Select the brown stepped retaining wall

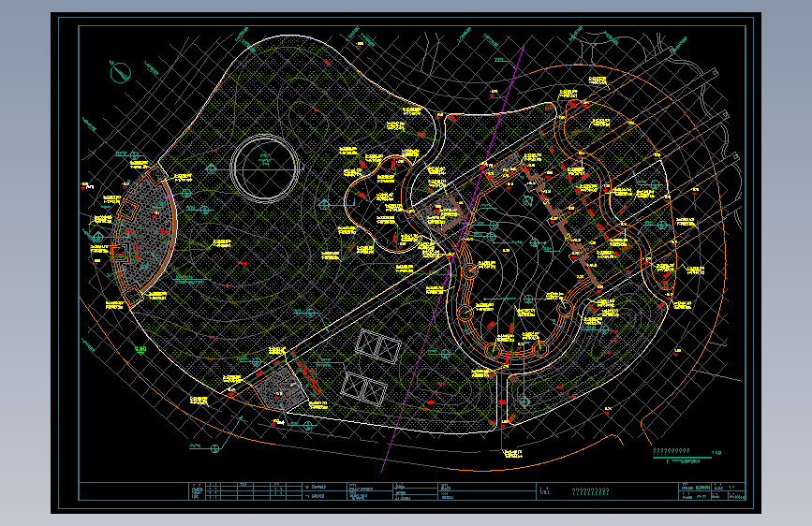coord(561,225)
